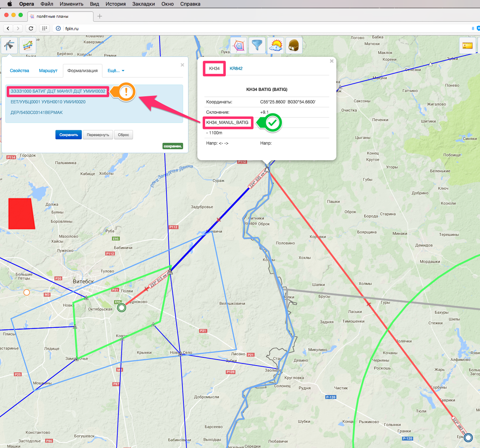Open the blue funnel filter tool
This screenshot has height=448, width=480.
click(x=257, y=45)
